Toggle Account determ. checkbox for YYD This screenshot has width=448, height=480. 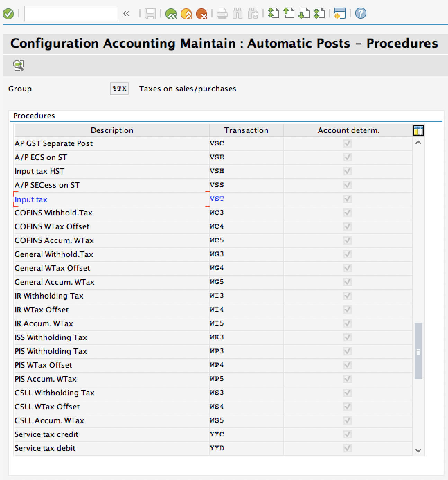tap(348, 448)
